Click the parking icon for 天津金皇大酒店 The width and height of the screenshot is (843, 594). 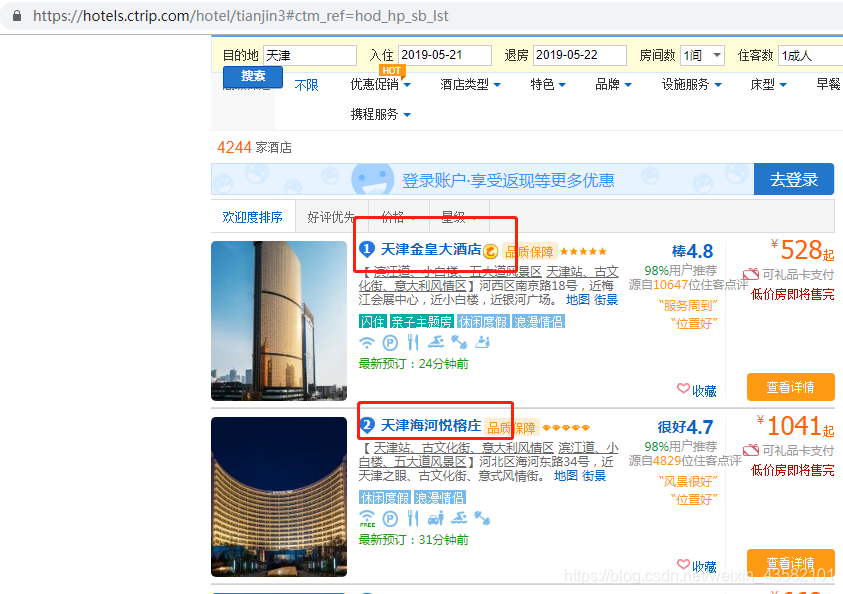[x=390, y=342]
